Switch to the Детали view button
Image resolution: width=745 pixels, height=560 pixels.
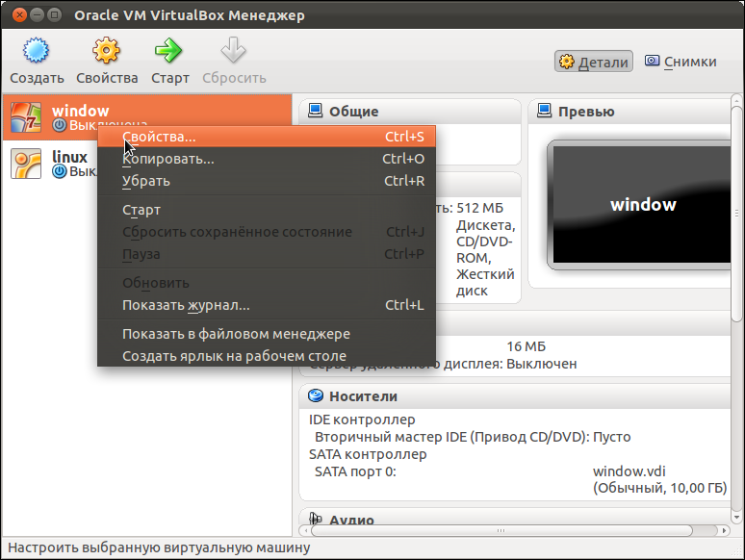click(594, 62)
